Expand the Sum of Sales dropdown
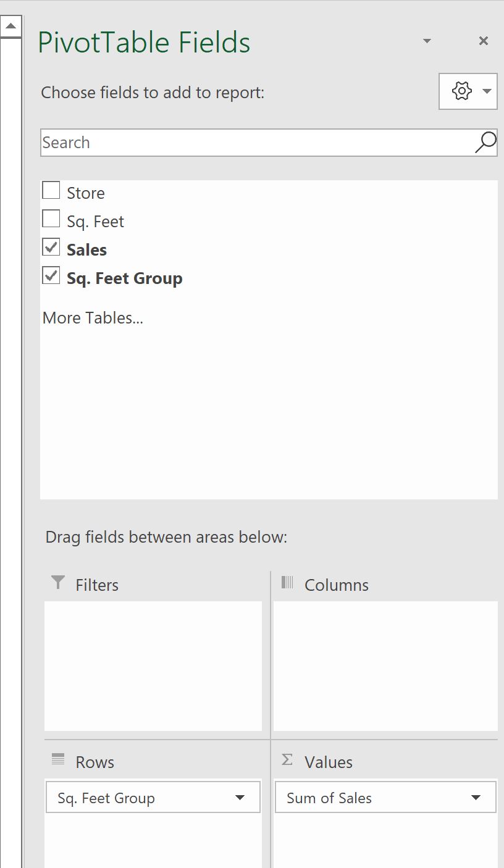 [x=476, y=798]
